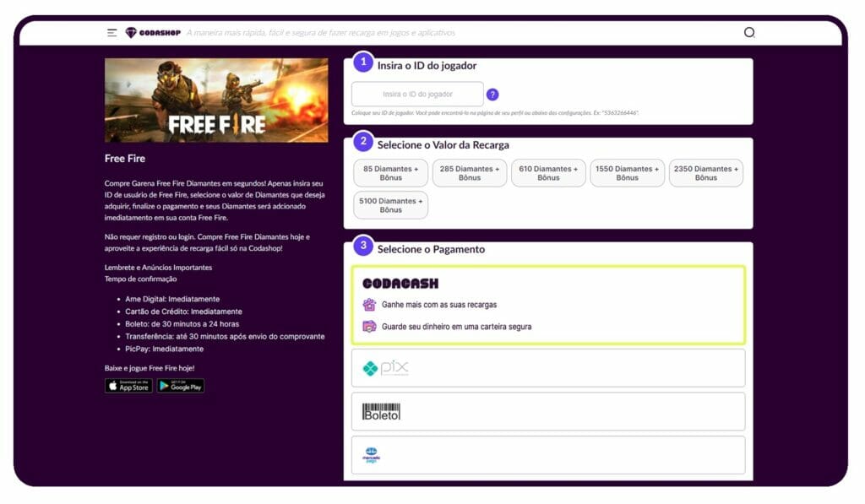
Task: Select 85 Diamantes + Bônus option
Action: pyautogui.click(x=390, y=173)
